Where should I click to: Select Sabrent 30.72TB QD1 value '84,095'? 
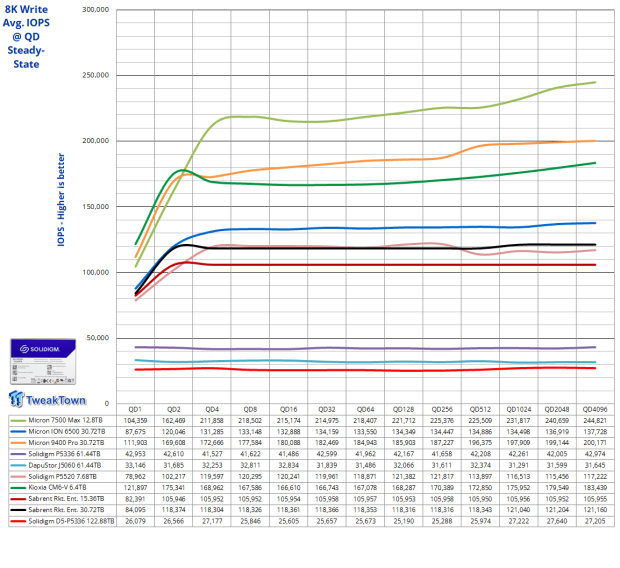135,510
